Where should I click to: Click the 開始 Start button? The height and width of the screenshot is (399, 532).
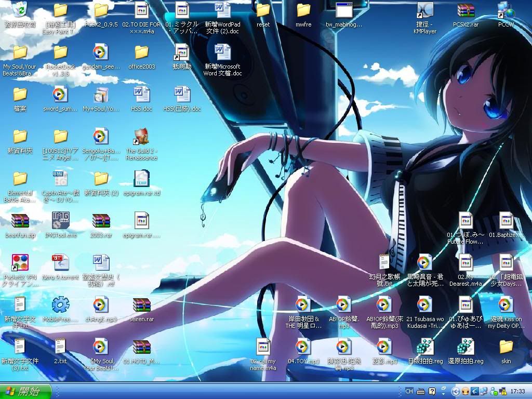pyautogui.click(x=26, y=391)
